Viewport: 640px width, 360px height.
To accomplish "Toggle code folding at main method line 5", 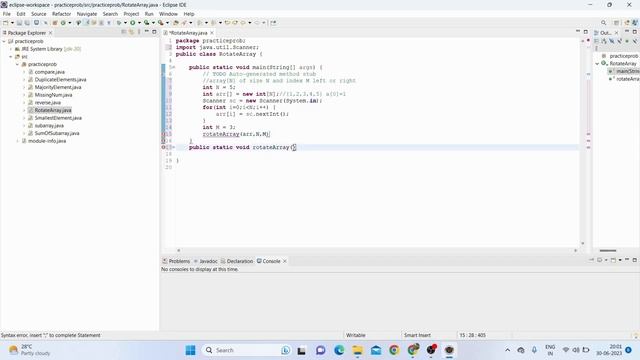I will pos(174,67).
